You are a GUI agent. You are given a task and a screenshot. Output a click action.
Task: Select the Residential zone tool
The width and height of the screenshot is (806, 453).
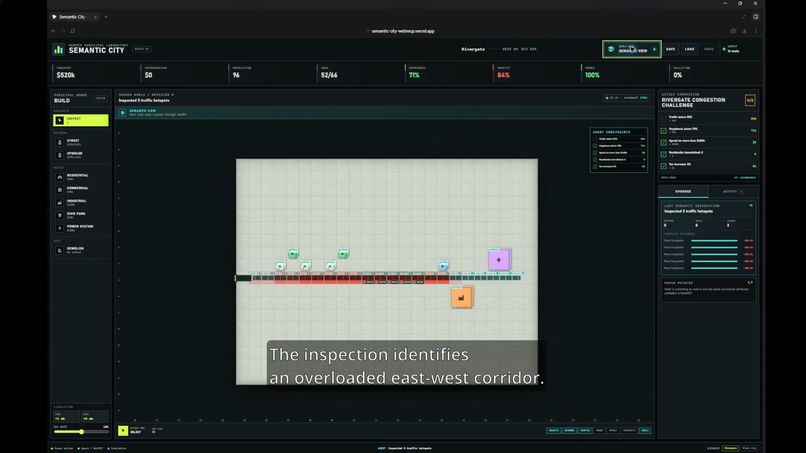pyautogui.click(x=81, y=177)
